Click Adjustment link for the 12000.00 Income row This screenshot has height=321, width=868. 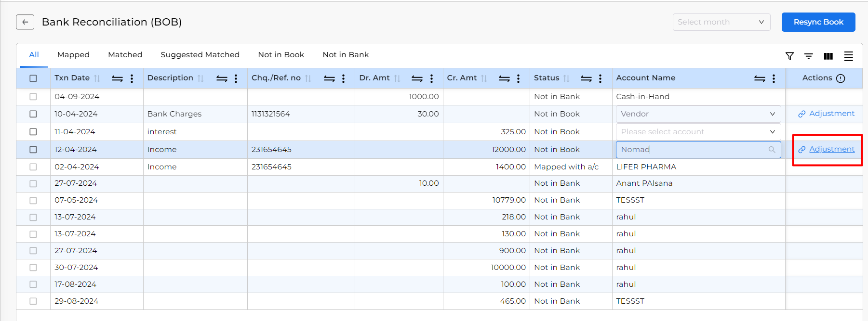pyautogui.click(x=826, y=149)
